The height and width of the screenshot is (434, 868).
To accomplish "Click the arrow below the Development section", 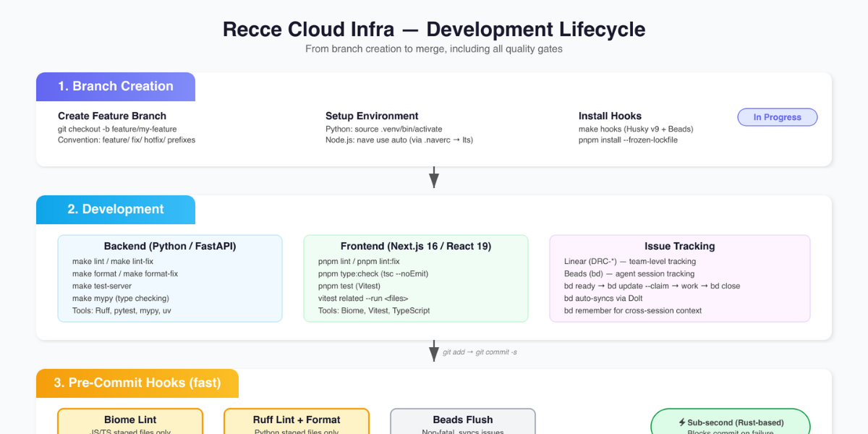I will (434, 351).
